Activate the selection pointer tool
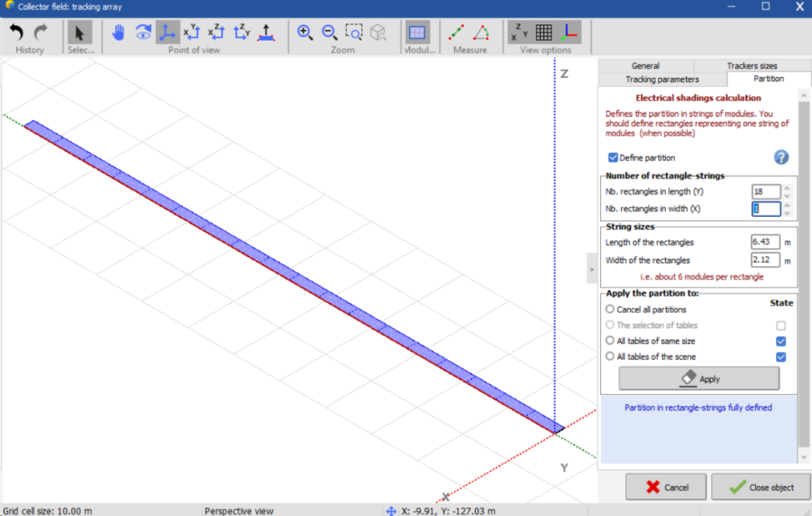The width and height of the screenshot is (812, 516). tap(80, 33)
